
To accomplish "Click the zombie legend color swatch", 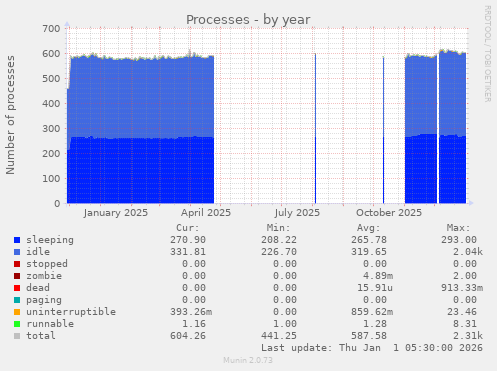I will [x=17, y=276].
